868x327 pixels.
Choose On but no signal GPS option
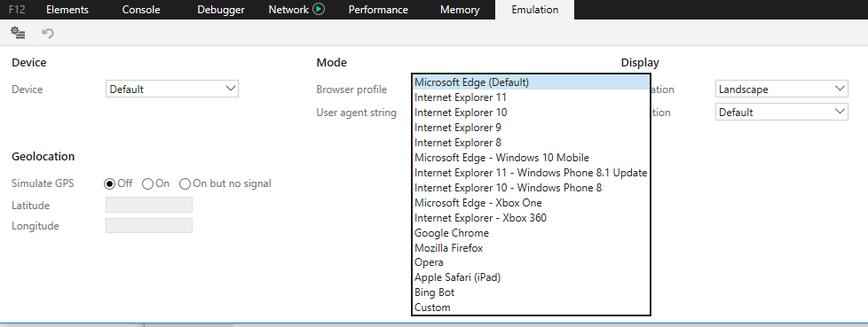point(185,184)
